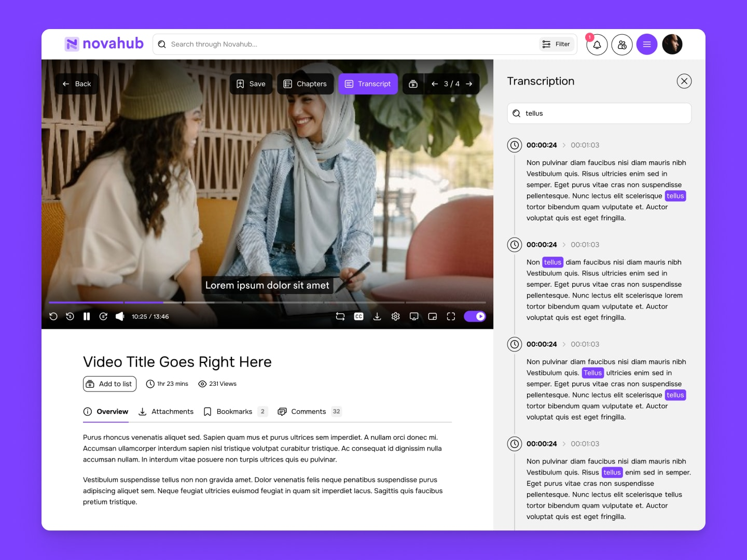Open the user profile avatar
Screen dimensions: 747x560
tap(672, 45)
